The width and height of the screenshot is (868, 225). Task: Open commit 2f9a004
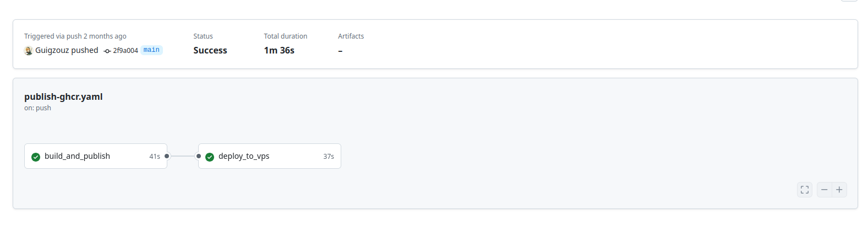tap(125, 51)
